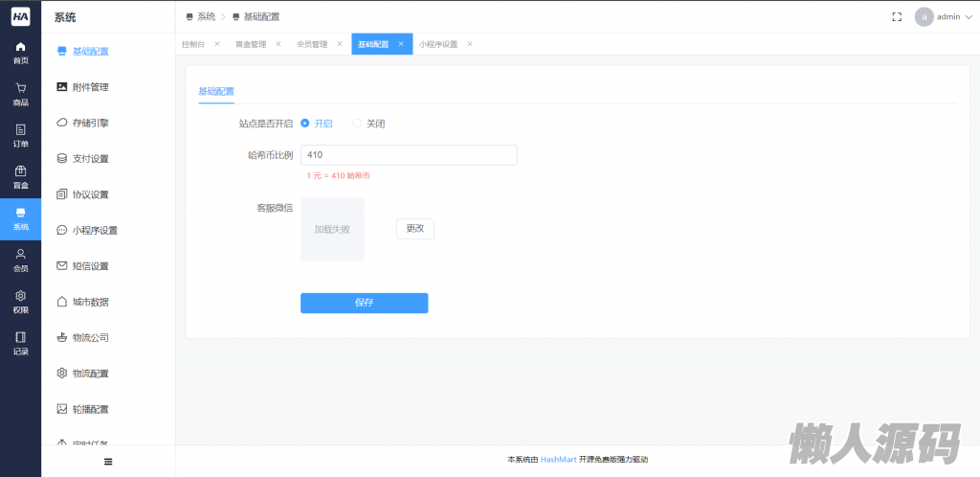Toggle fullscreen mode icon
980x477 pixels.
pos(897,16)
